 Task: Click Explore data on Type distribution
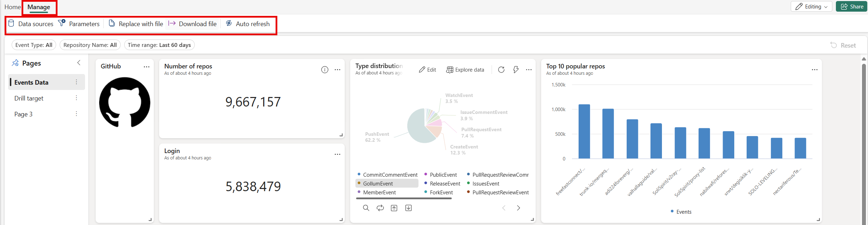[465, 70]
